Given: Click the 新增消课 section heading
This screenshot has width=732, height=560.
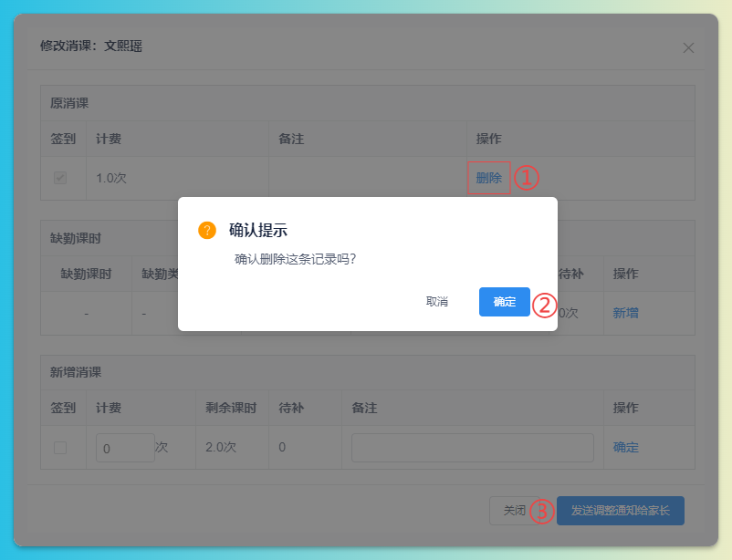Looking at the screenshot, I should point(76,372).
